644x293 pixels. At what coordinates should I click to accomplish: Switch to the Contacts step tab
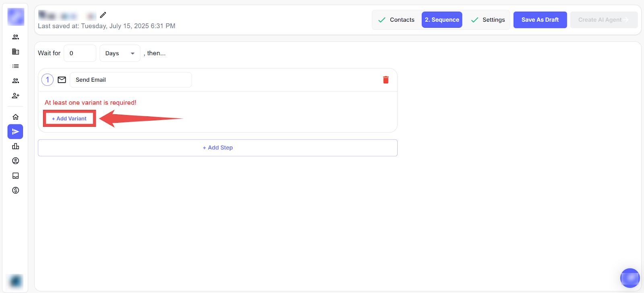[397, 20]
